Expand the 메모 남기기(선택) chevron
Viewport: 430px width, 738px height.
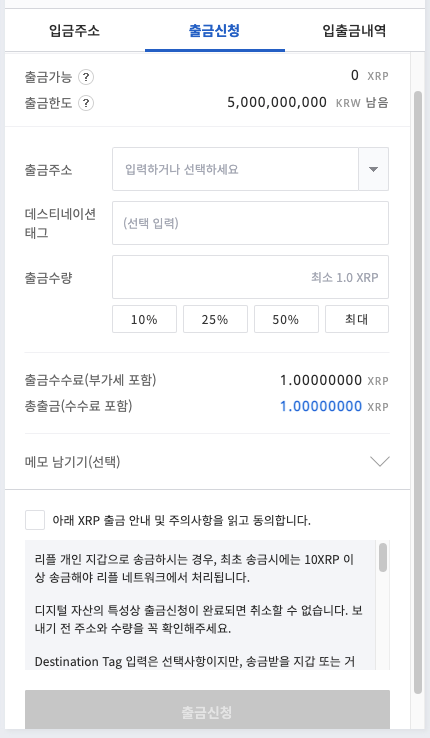380,461
